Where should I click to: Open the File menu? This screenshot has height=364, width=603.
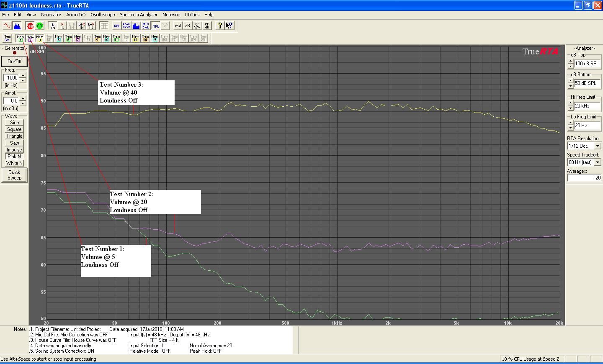[x=5, y=15]
